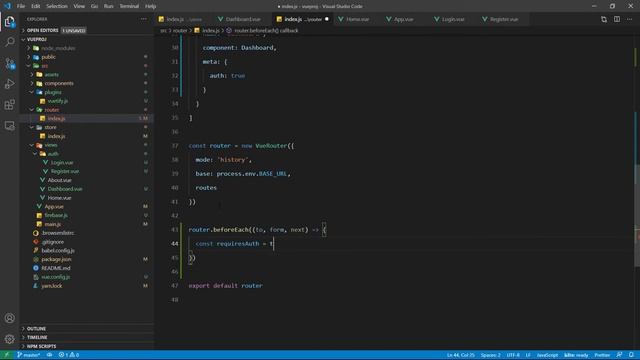The height and width of the screenshot is (360, 640).
Task: Click the remote window indicator in status bar
Action: click(x=7, y=355)
